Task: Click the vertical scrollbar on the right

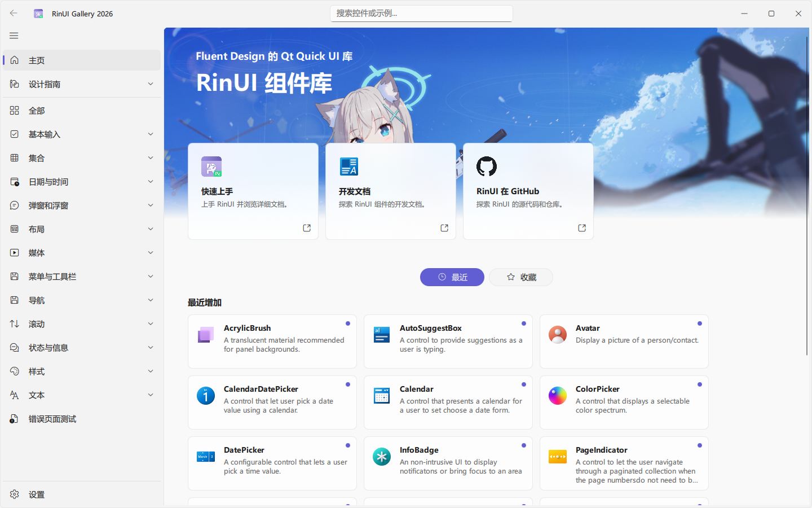Action: click(807, 195)
